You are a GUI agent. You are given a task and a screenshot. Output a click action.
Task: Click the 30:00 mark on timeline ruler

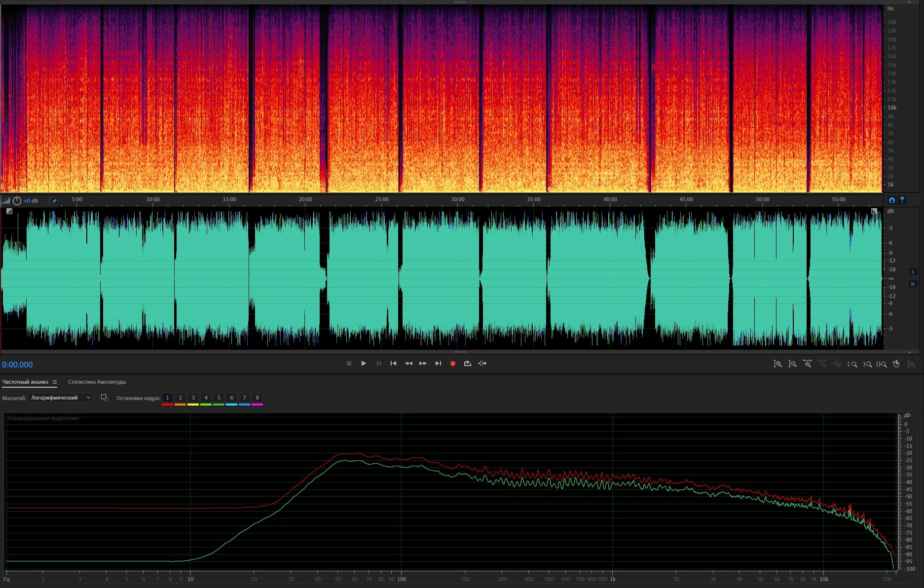(457, 199)
